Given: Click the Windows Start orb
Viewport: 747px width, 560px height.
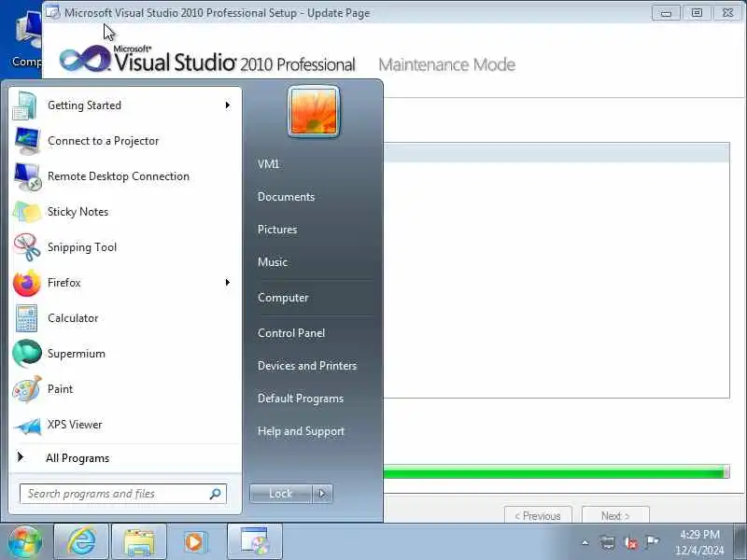Looking at the screenshot, I should [25, 541].
